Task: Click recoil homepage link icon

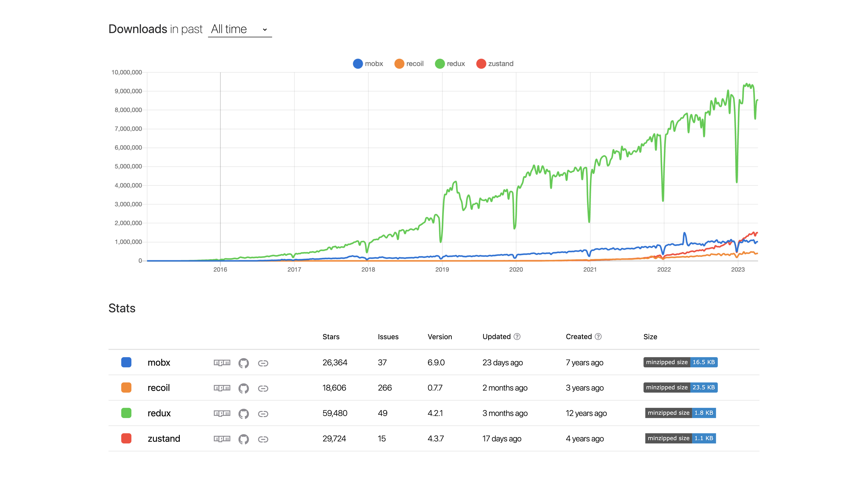Action: [263, 388]
